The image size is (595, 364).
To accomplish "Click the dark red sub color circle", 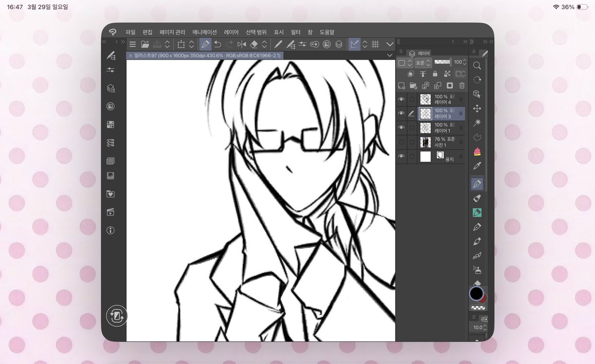I will coord(484,298).
